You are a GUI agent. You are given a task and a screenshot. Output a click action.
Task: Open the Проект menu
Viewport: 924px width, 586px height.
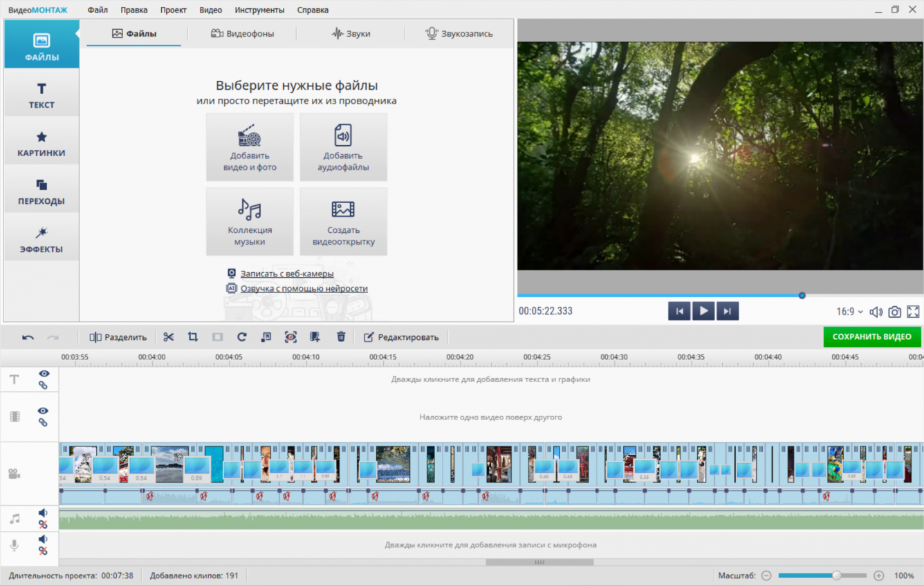coord(174,10)
